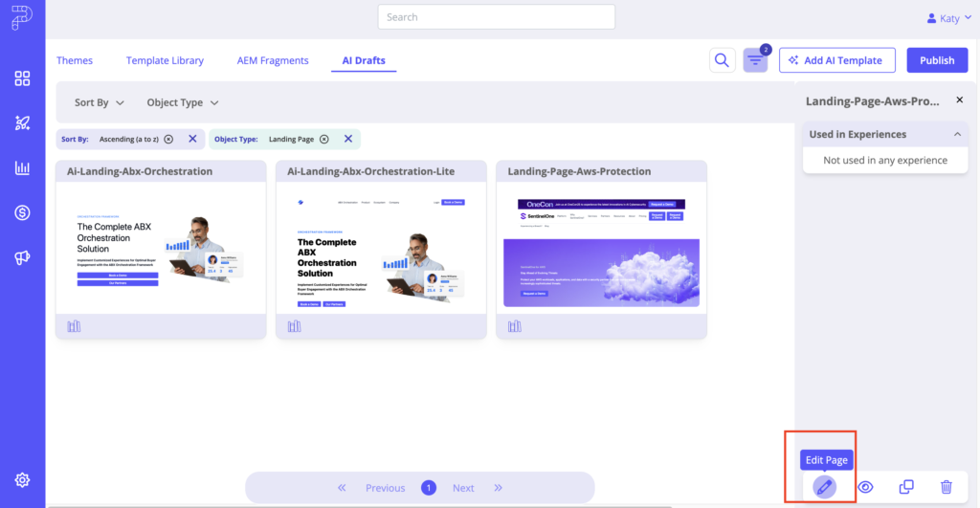The image size is (980, 508).
Task: Remove the Landing Page object type filter
Action: point(324,139)
